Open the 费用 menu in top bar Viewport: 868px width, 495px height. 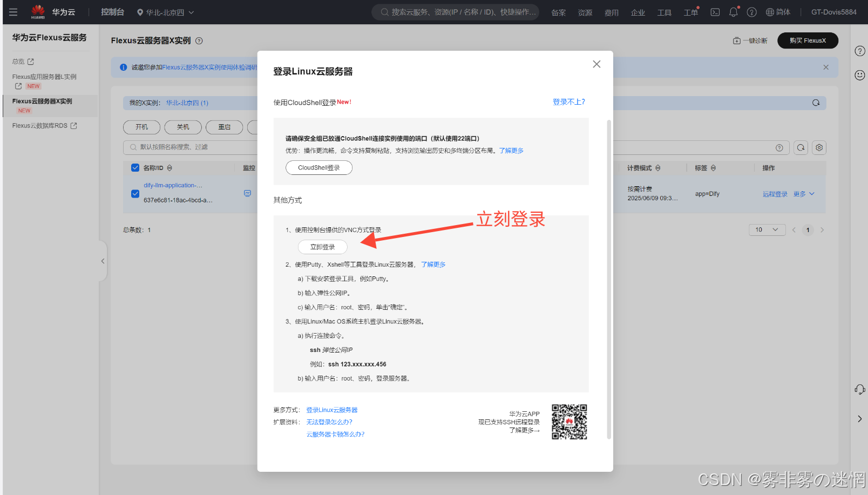point(611,12)
